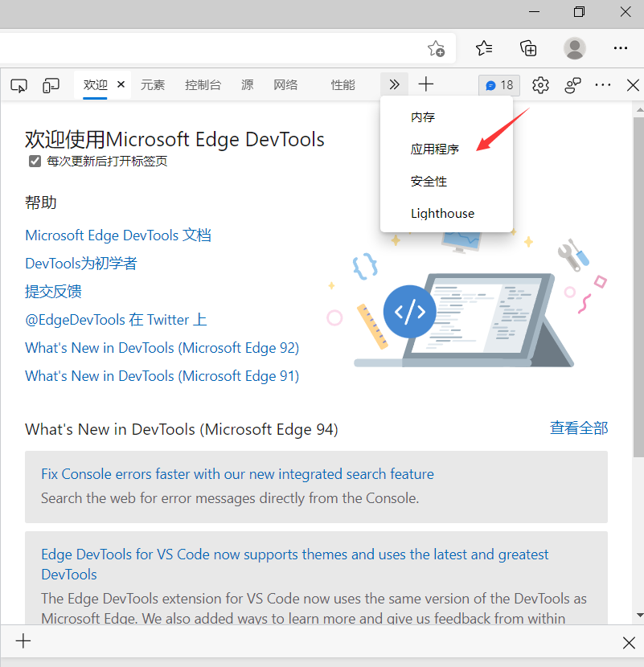Restore down the browser window
The height and width of the screenshot is (667, 644).
(x=580, y=12)
